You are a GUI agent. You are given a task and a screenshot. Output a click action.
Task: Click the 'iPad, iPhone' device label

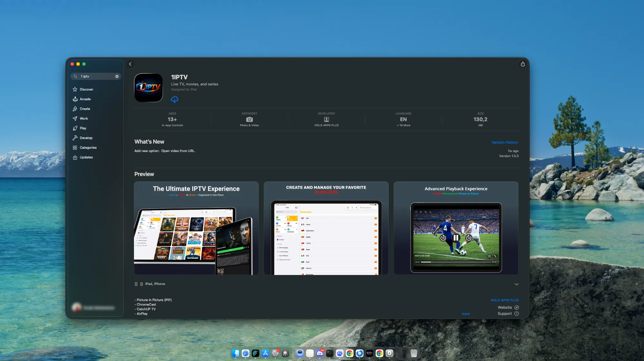point(155,284)
